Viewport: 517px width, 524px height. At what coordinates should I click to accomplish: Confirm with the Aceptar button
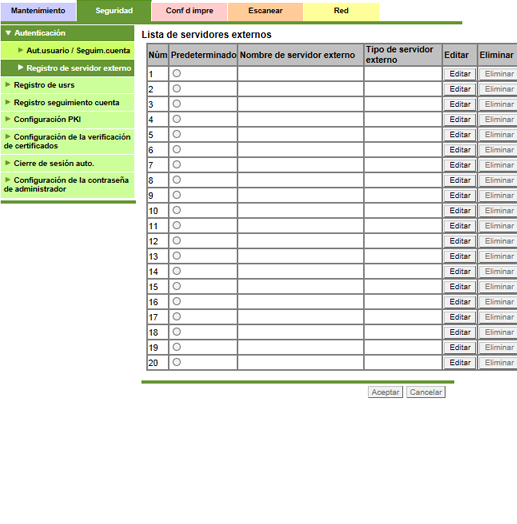pos(385,392)
